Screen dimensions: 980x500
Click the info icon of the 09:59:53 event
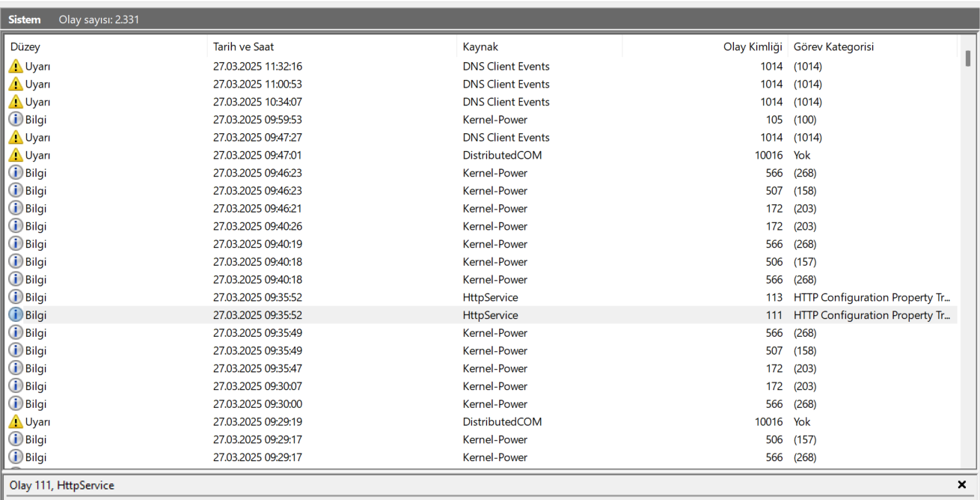16,120
